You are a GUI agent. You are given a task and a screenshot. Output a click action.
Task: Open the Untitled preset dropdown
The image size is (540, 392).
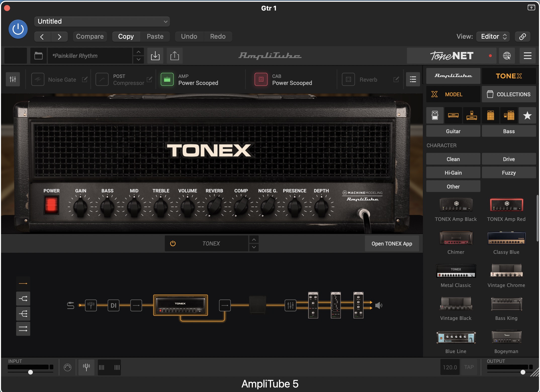pos(102,21)
